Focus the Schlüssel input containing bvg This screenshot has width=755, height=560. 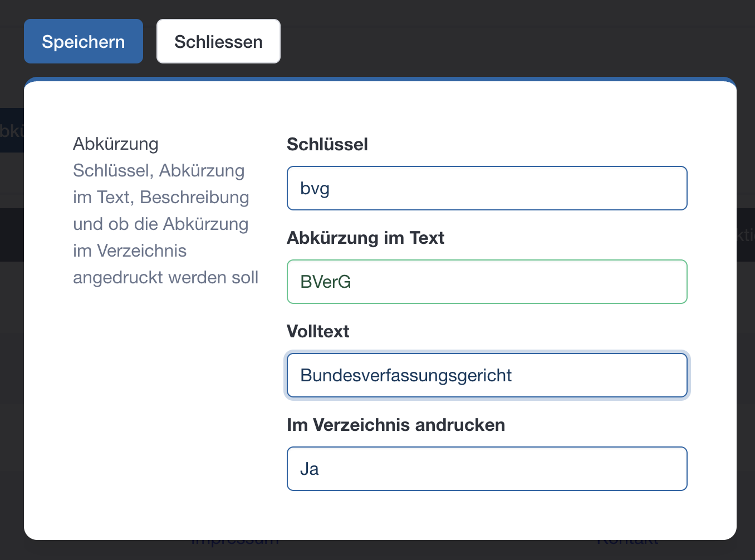click(487, 188)
